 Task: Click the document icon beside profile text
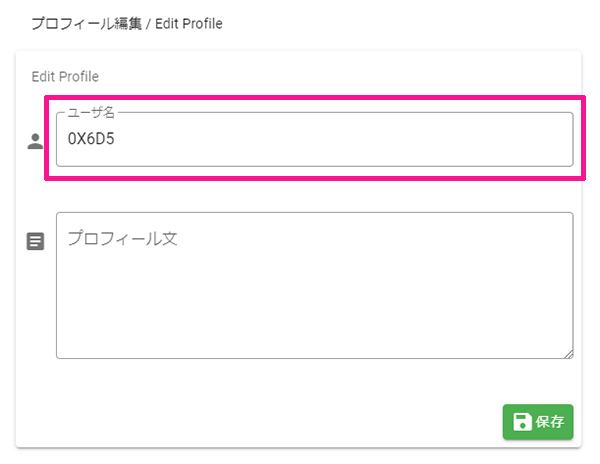coord(35,241)
